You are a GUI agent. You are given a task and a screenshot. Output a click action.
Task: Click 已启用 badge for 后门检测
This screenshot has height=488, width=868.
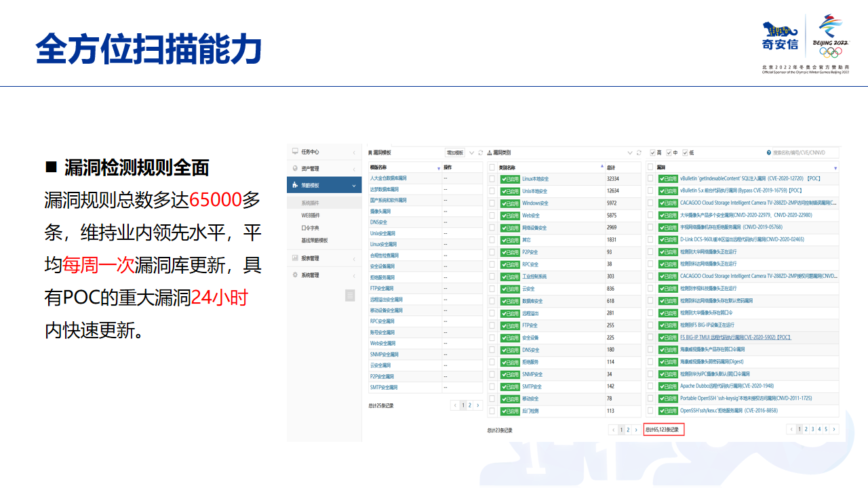(510, 411)
